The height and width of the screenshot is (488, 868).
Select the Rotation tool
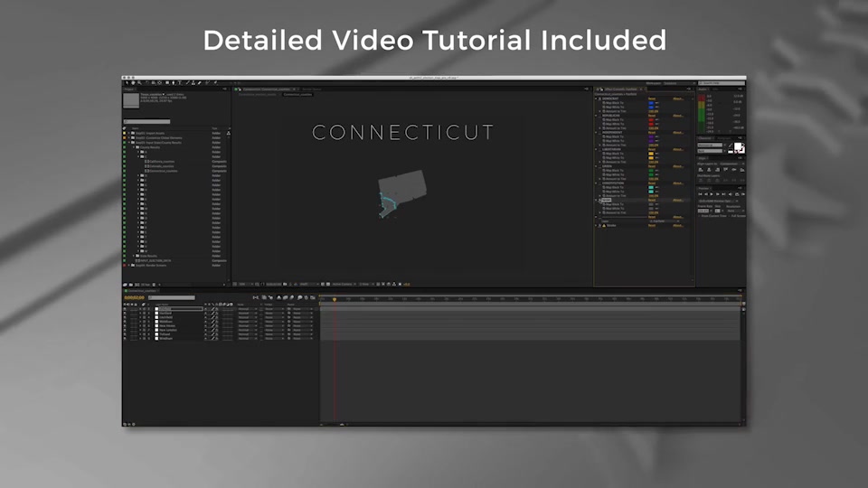[146, 83]
